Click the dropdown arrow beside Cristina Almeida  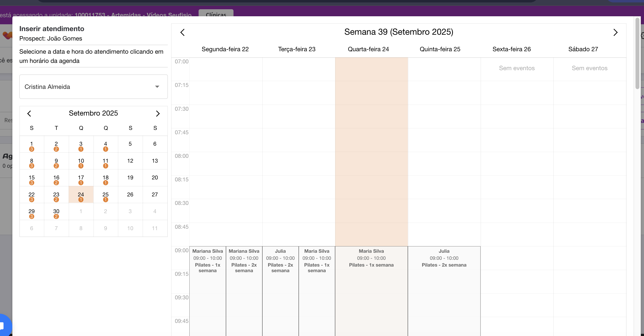pyautogui.click(x=157, y=87)
